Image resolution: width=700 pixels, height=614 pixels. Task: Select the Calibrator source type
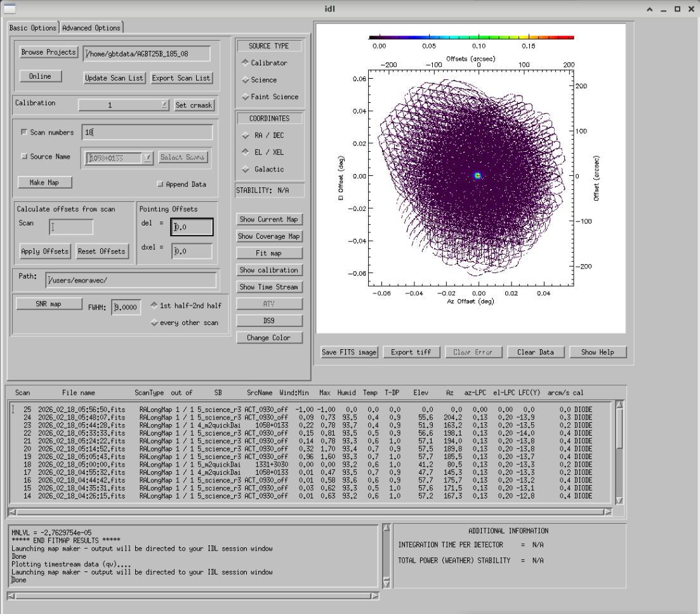(x=245, y=62)
